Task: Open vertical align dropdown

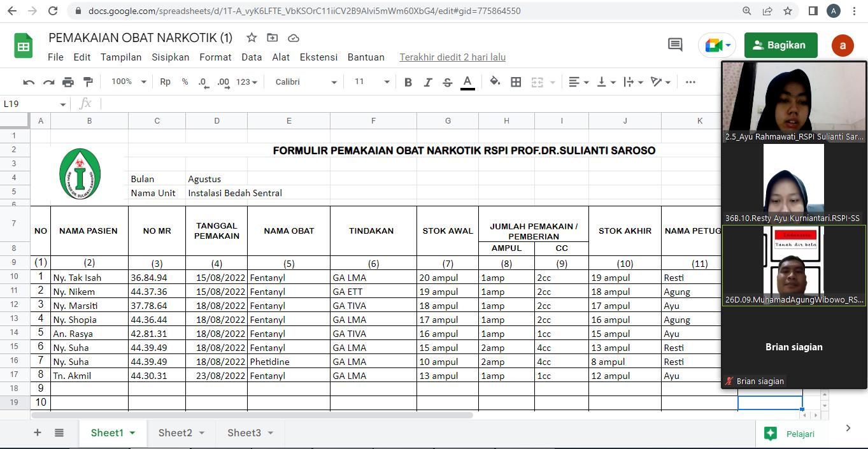Action: coord(606,82)
